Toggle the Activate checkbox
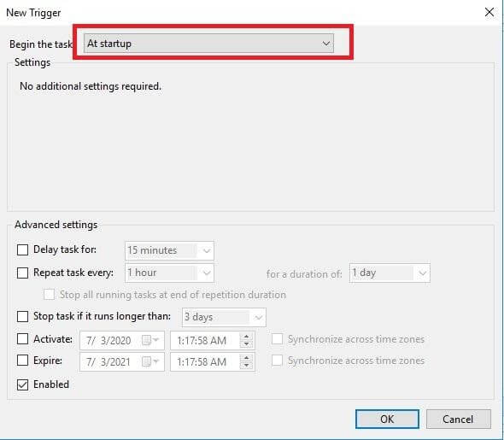This screenshot has height=440, width=504. [x=22, y=339]
